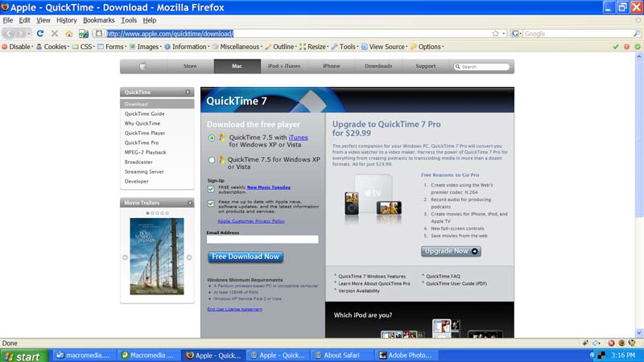The height and width of the screenshot is (362, 644).
Task: Open QuickTime FAQ link
Action: (443, 276)
